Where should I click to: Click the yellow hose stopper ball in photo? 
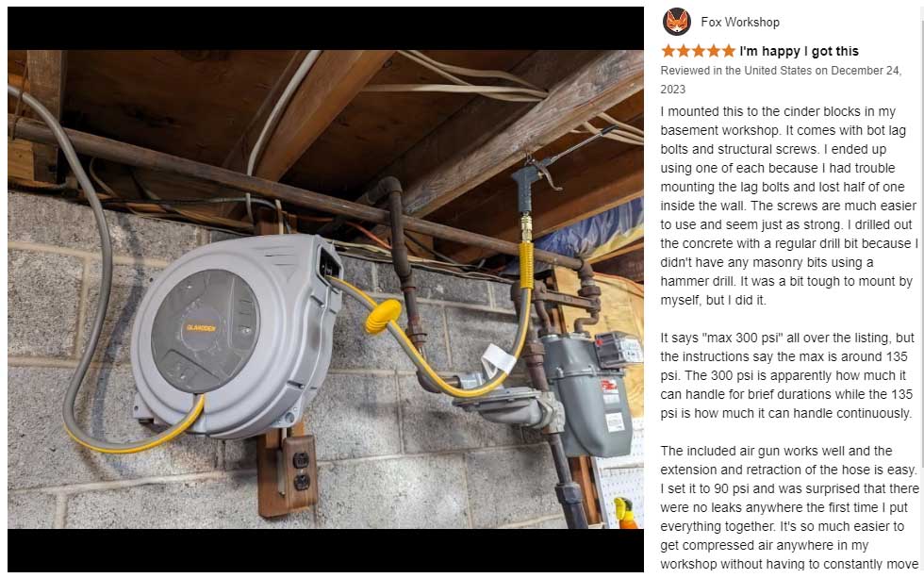click(x=383, y=316)
